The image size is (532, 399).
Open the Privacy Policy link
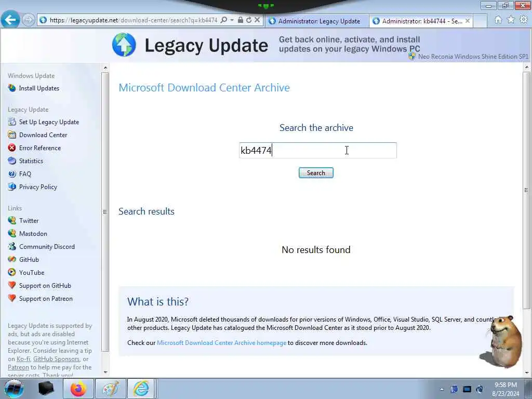point(38,187)
